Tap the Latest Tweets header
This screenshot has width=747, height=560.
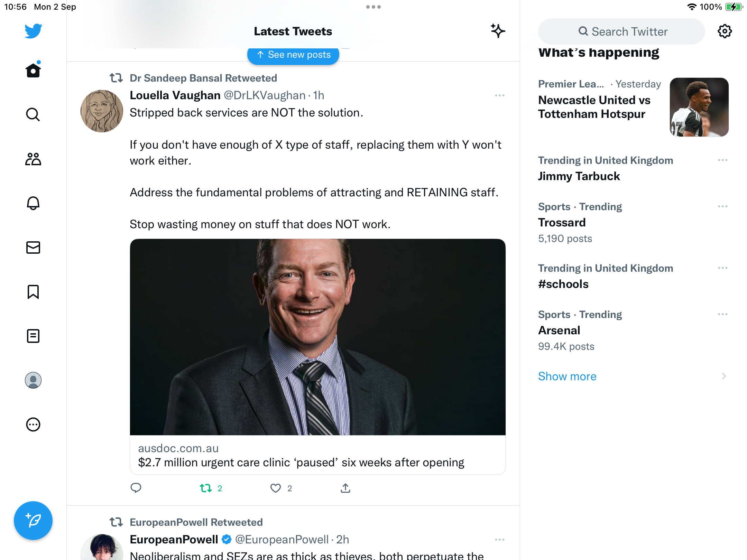pos(293,31)
